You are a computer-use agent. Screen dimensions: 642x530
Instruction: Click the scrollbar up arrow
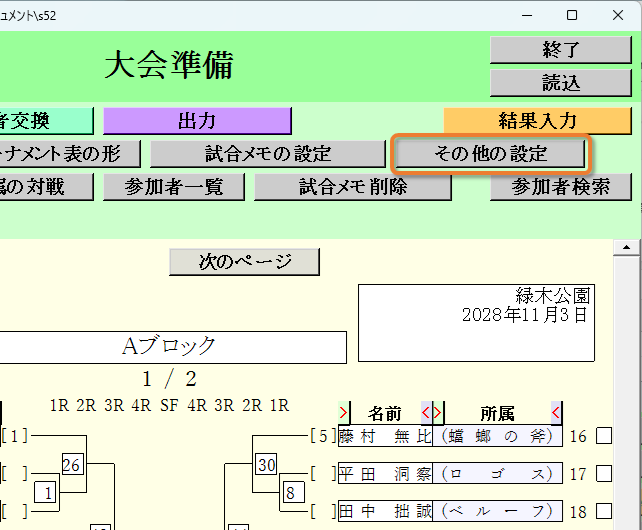626,247
